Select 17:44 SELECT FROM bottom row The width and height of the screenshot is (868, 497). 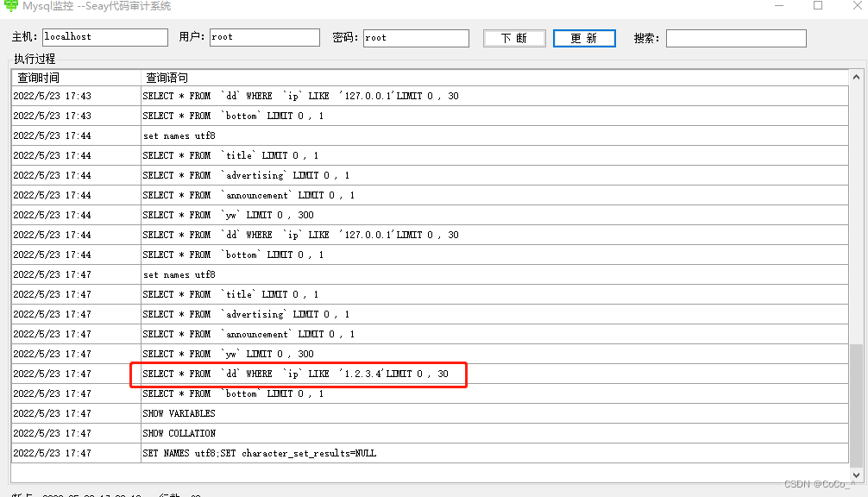pos(431,255)
